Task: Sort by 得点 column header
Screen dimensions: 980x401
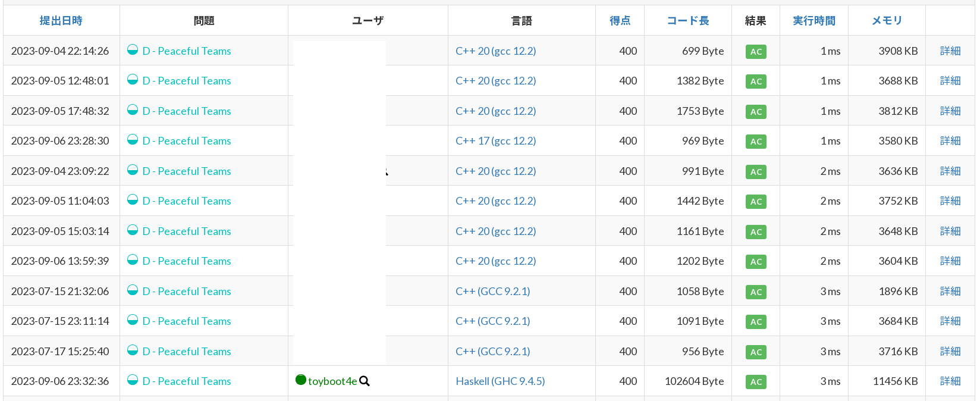Action: (x=620, y=21)
